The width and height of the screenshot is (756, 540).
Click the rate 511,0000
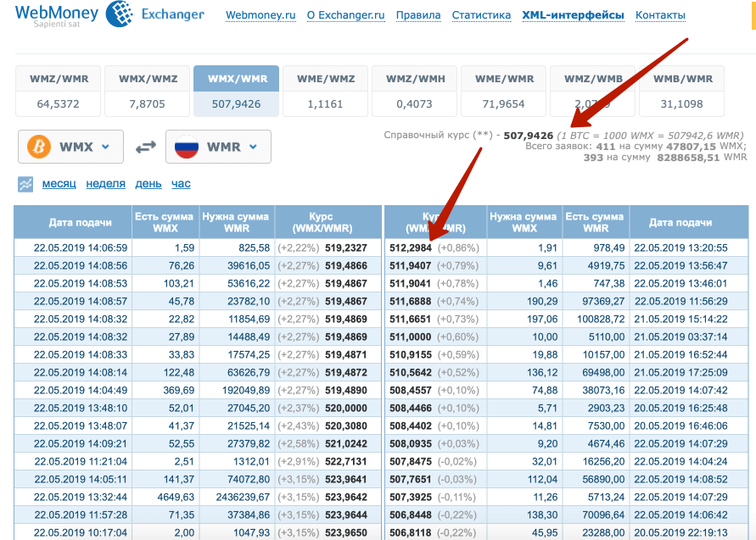(x=411, y=337)
